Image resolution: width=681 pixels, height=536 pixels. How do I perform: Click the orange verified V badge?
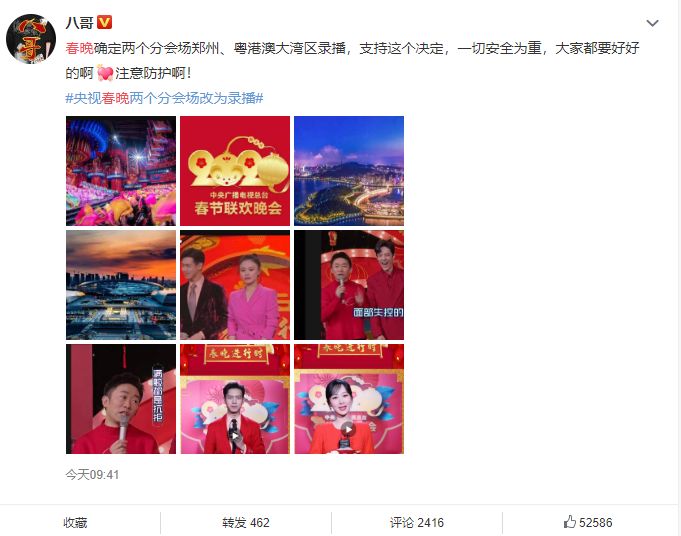pos(104,22)
